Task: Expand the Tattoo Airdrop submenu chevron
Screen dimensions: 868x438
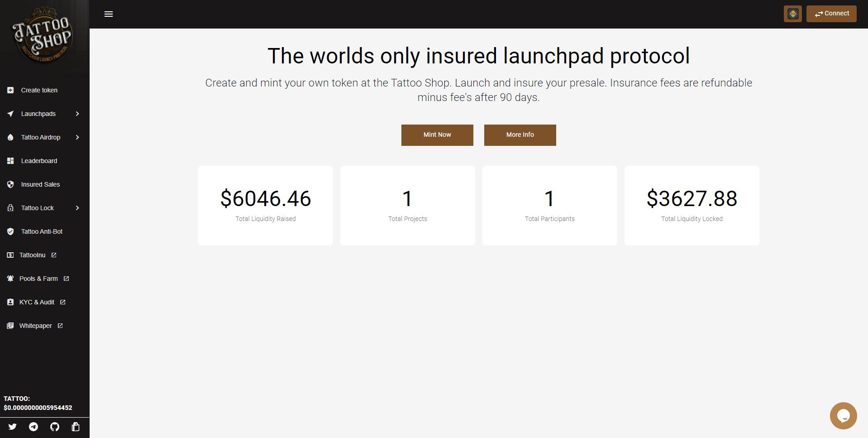Action: 77,137
